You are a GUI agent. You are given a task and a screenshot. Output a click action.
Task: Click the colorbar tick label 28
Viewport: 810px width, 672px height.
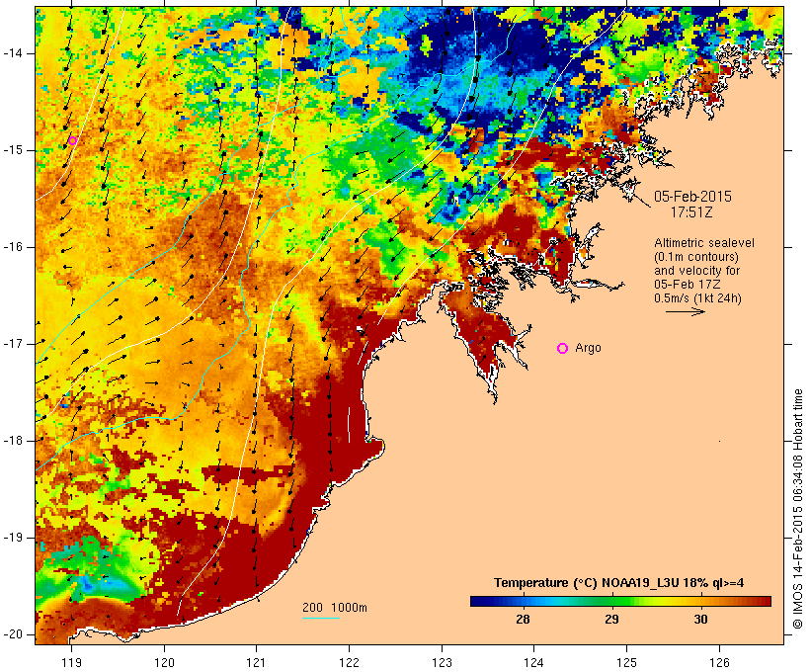(523, 620)
